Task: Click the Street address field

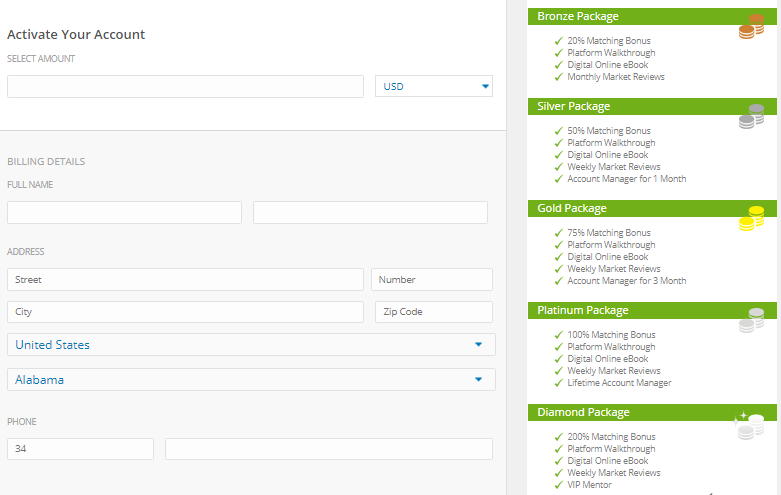Action: [x=185, y=279]
